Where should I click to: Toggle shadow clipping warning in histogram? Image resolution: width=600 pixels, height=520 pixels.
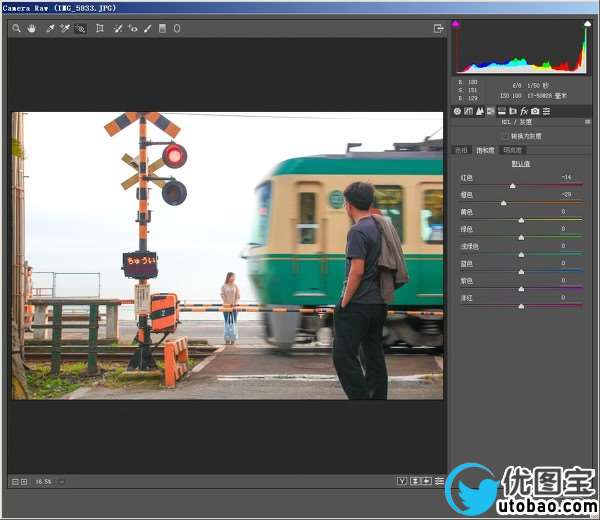point(456,24)
